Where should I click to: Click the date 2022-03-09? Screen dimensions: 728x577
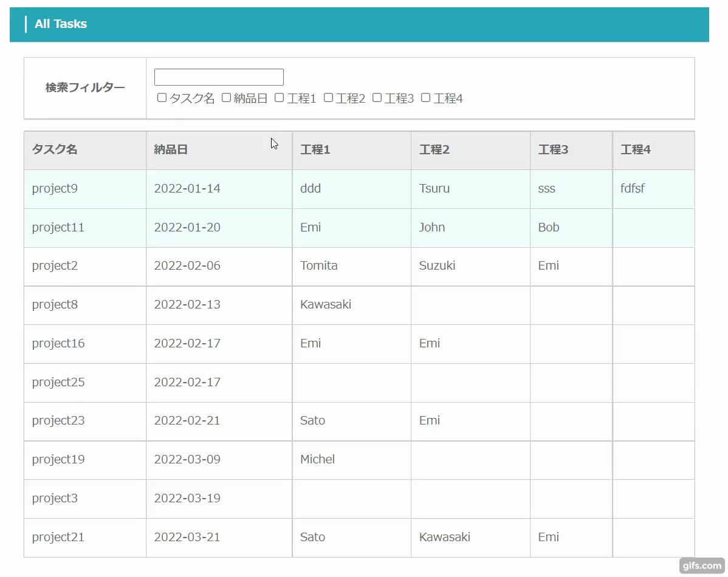[x=187, y=460]
